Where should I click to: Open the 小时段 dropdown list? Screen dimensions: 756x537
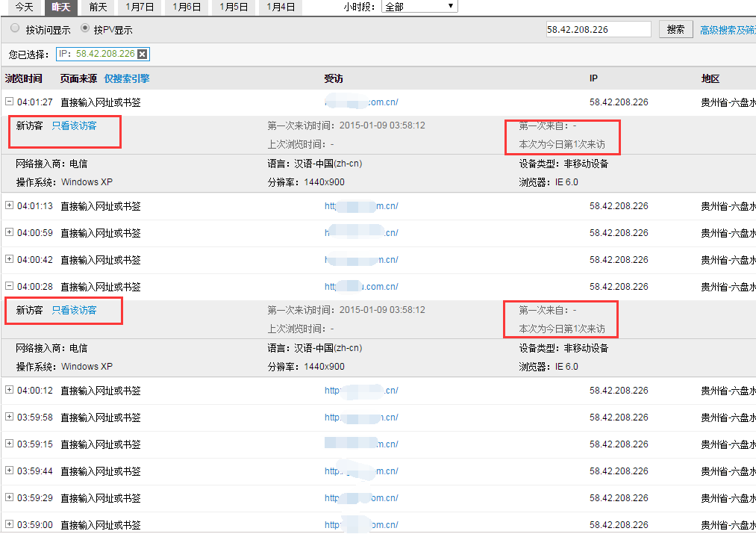click(x=419, y=6)
